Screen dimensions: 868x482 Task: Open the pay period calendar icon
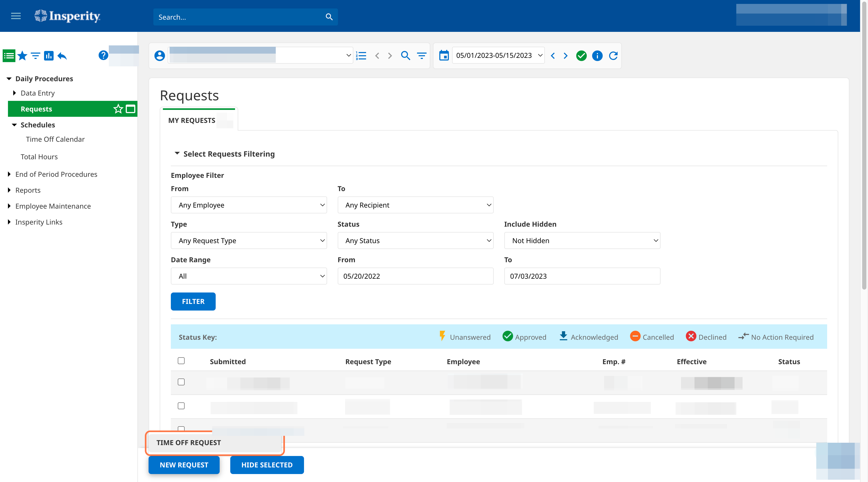point(444,55)
